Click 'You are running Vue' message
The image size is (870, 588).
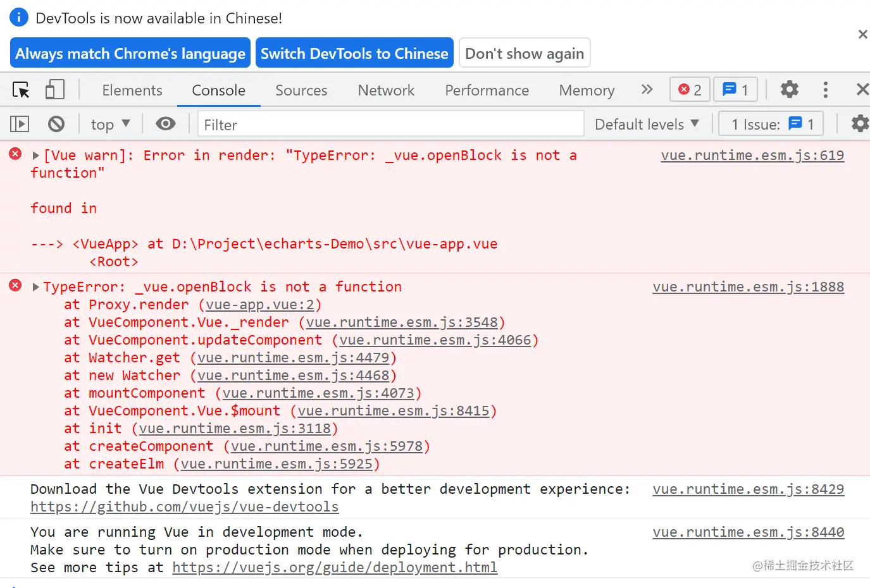pos(196,532)
